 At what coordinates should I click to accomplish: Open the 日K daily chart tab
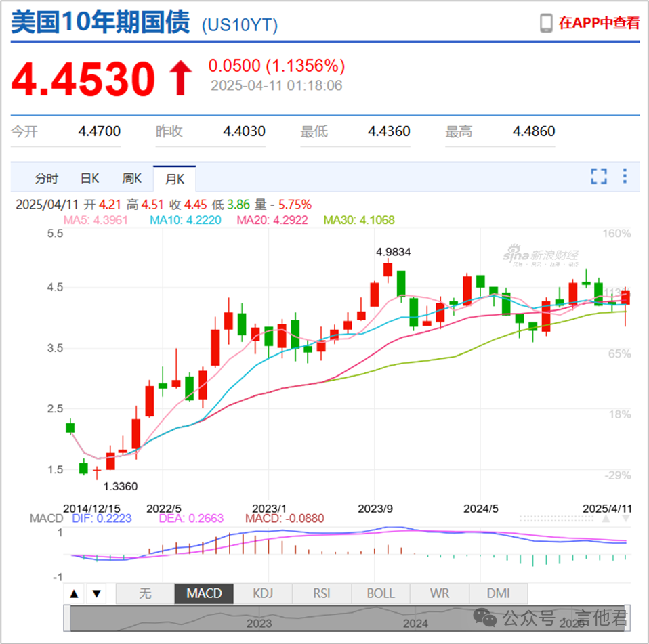pos(90,179)
